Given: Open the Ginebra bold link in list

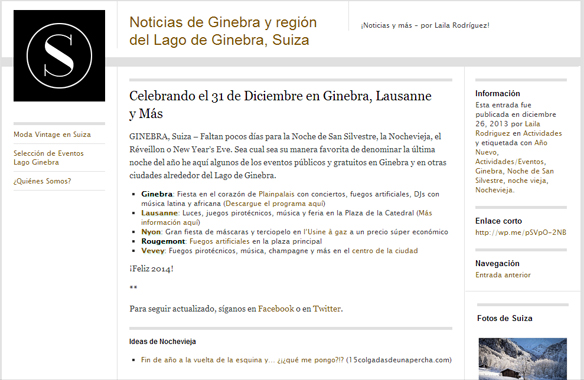Looking at the screenshot, I should [156, 194].
